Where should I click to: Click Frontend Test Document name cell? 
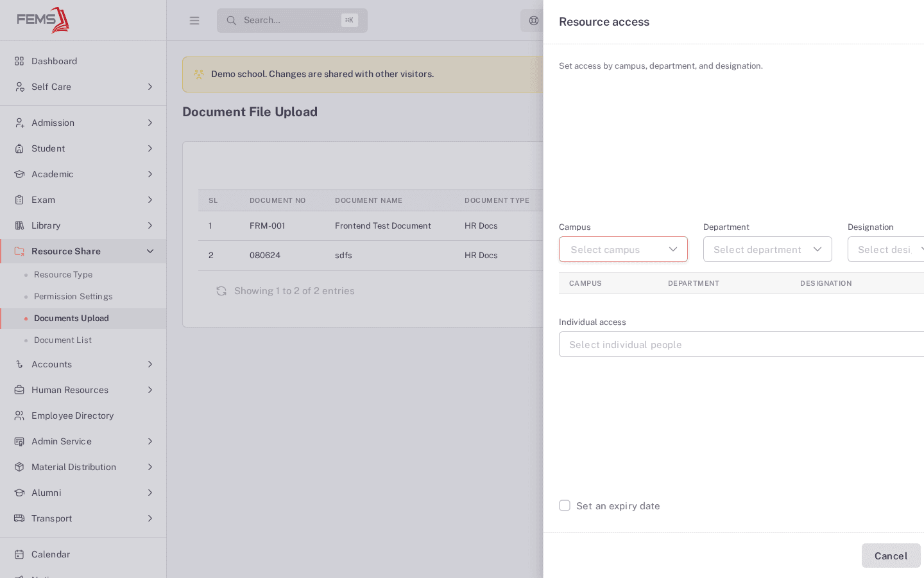383,226
